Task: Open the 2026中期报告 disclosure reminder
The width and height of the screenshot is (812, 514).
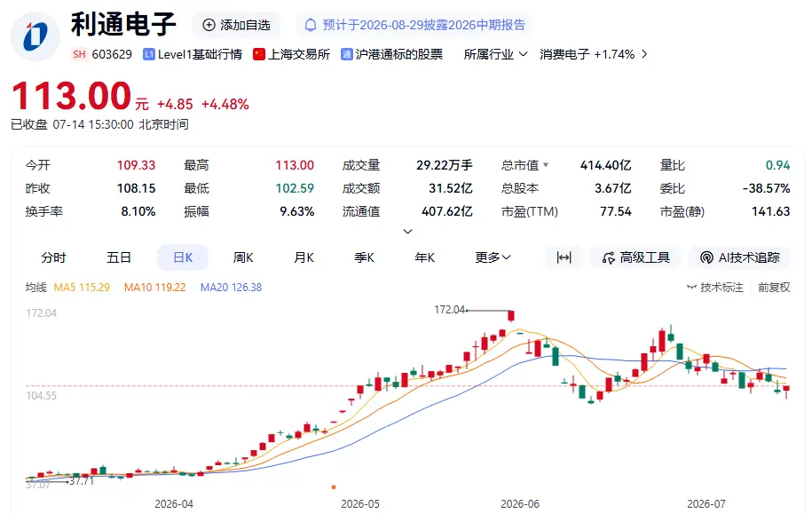Action: 414,25
